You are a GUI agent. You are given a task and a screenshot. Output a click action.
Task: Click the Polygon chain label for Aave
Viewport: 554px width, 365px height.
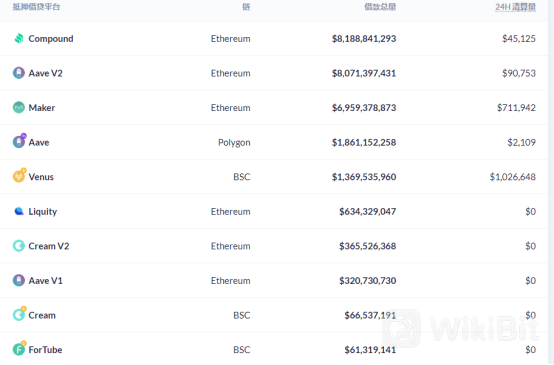pos(234,142)
